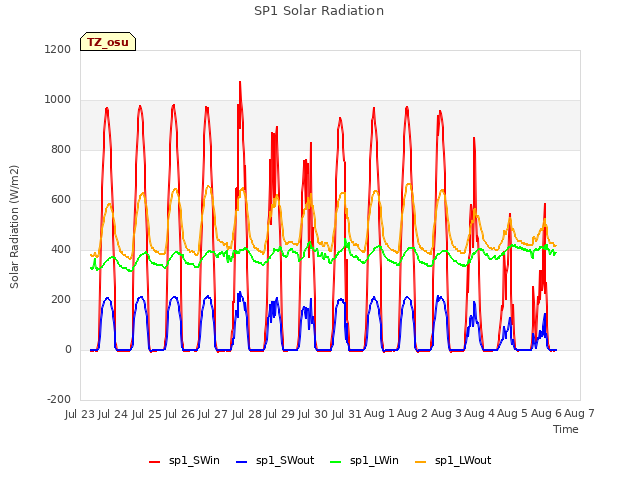Click the Jul 27 x-axis tick label
The height and width of the screenshot is (480, 640).
coord(213,414)
